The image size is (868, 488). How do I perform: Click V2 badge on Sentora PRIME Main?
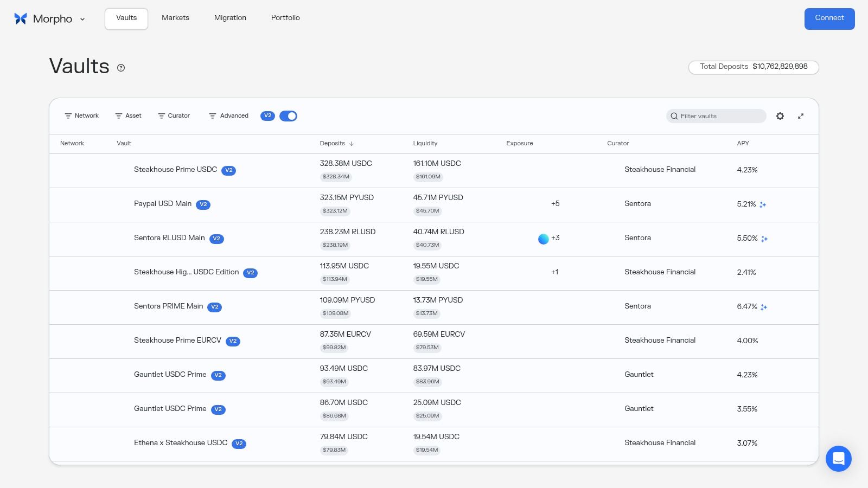click(215, 307)
